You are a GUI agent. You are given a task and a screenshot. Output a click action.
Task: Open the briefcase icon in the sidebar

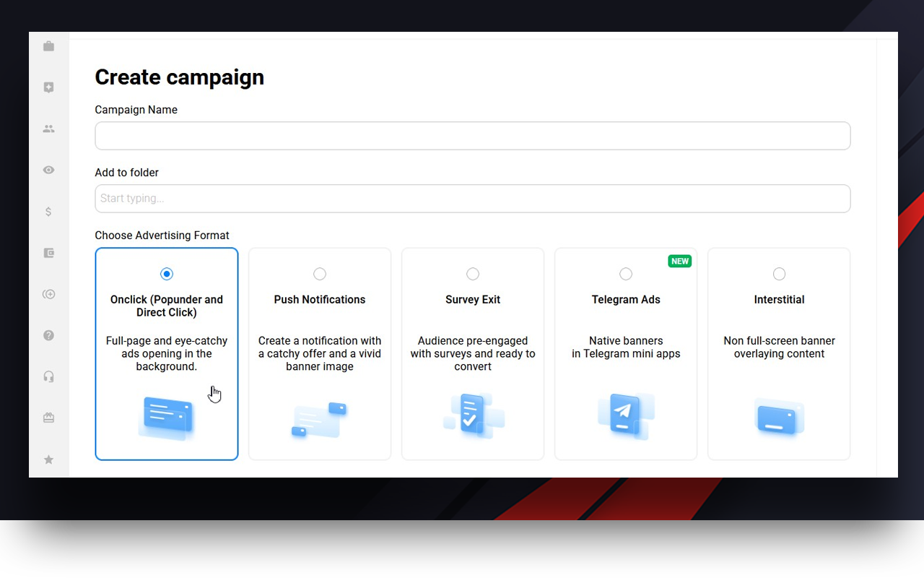48,46
